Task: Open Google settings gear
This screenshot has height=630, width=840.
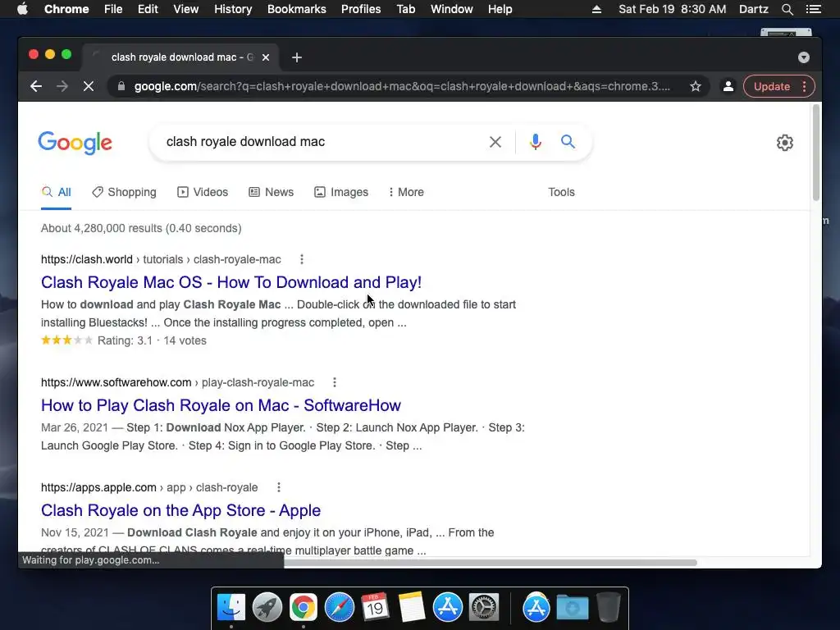Action: (x=785, y=143)
